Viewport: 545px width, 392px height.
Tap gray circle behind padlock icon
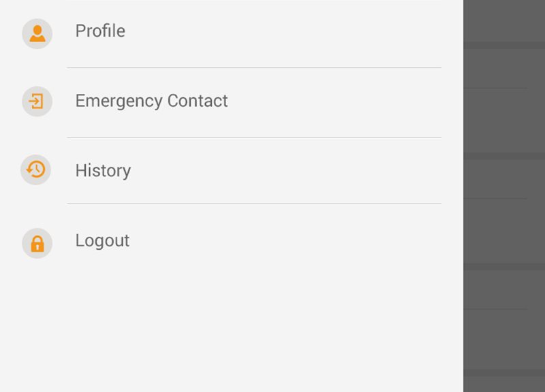[37, 244]
